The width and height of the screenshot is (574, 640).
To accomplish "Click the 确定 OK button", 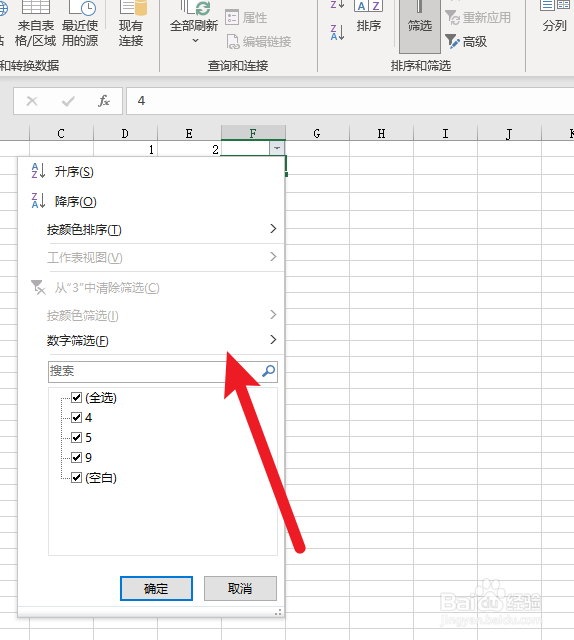I will click(x=156, y=588).
